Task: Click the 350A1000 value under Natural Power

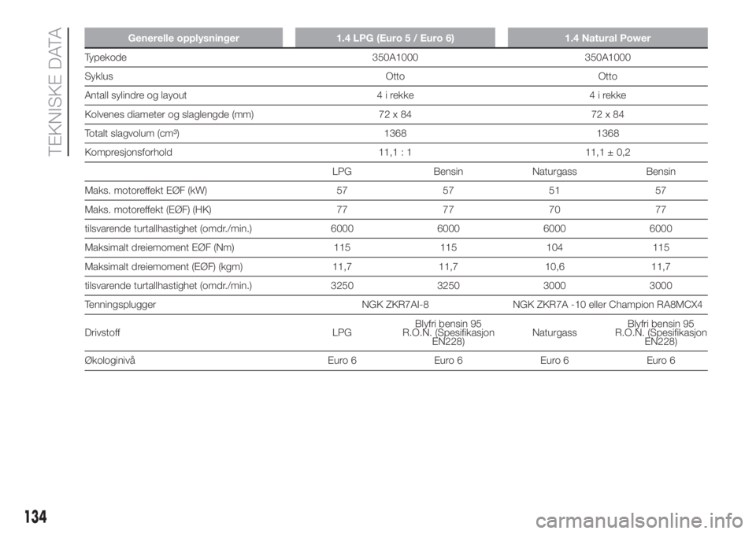Action: tap(607, 57)
